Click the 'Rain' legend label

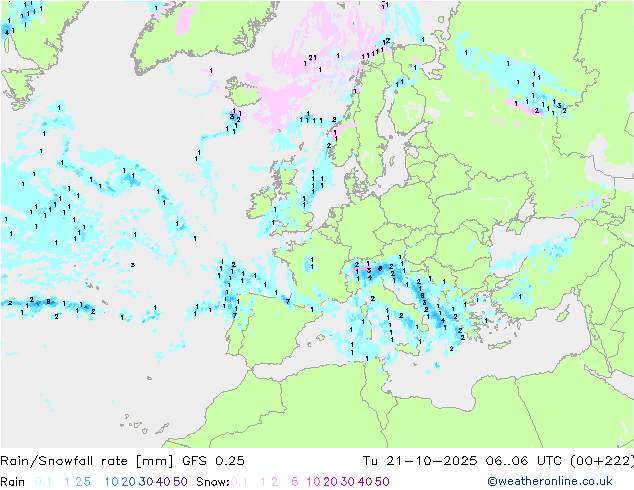coord(13,482)
